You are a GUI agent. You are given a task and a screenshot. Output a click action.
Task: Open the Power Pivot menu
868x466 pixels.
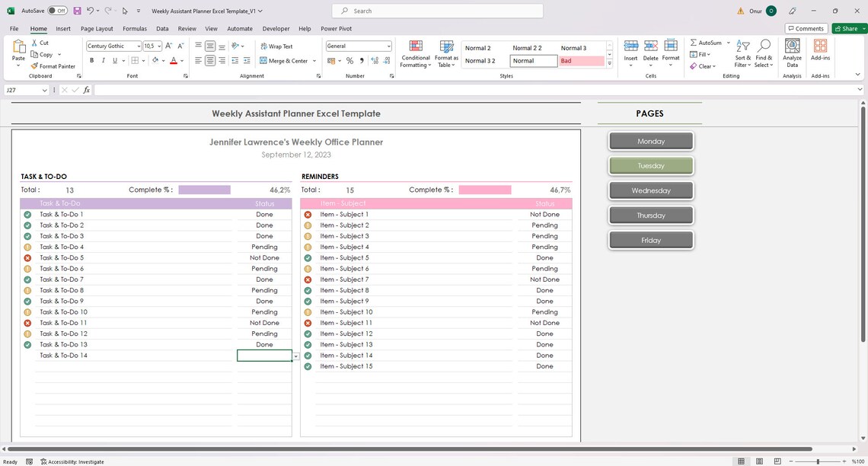tap(336, 28)
